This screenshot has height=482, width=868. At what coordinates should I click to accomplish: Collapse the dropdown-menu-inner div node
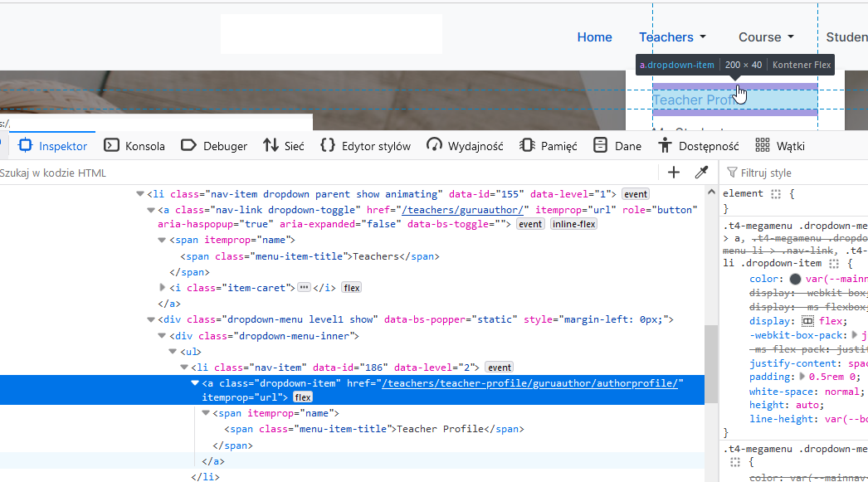163,336
